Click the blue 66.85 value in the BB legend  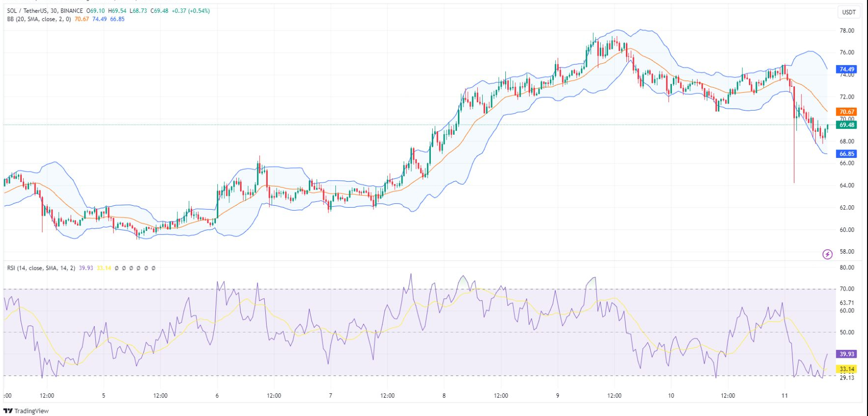pos(118,19)
